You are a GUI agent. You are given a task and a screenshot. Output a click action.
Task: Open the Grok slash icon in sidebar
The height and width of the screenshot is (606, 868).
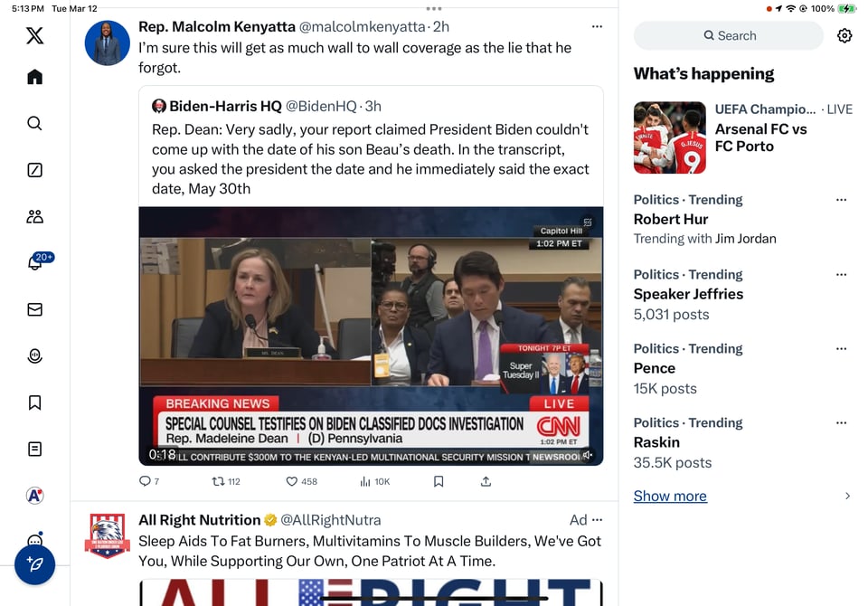[x=34, y=170]
